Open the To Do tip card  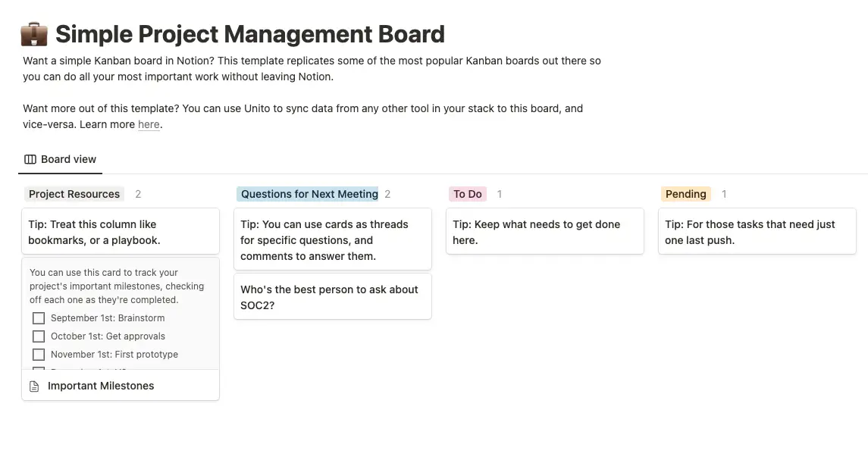click(x=545, y=231)
